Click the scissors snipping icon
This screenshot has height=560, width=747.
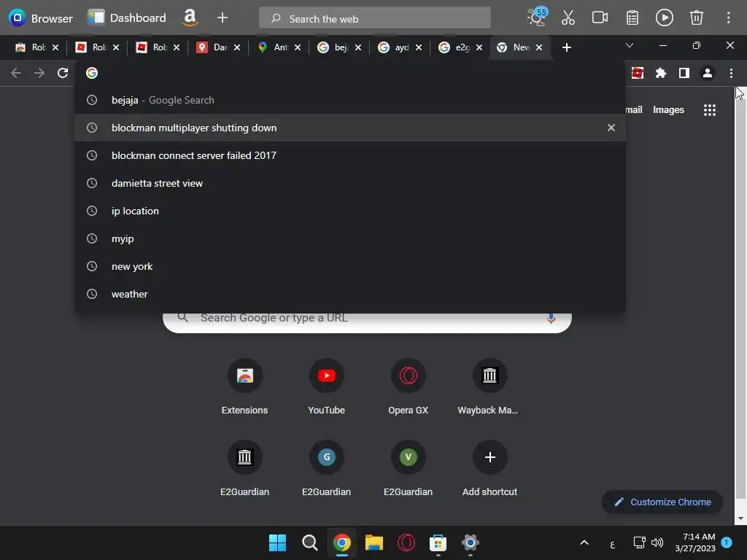click(x=568, y=18)
